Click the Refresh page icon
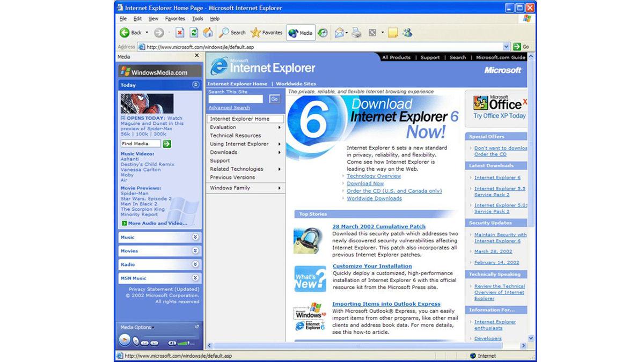This screenshot has height=362, width=644. click(x=194, y=32)
